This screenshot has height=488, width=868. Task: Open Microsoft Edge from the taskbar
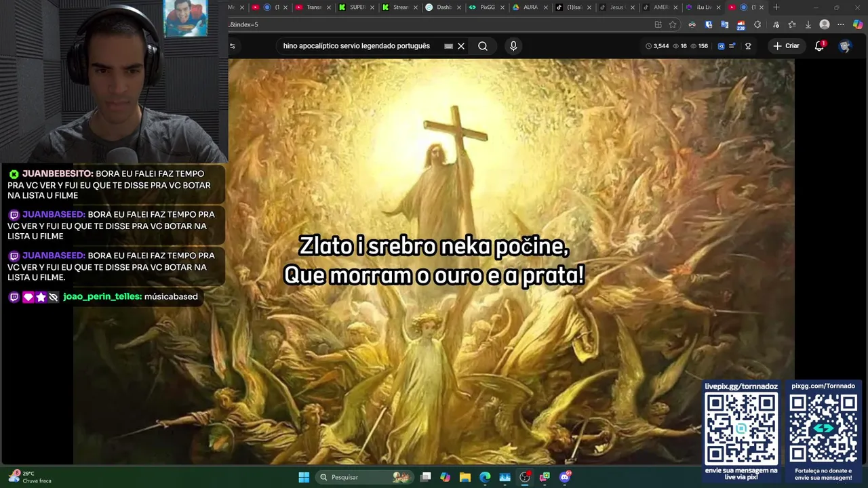tap(485, 477)
